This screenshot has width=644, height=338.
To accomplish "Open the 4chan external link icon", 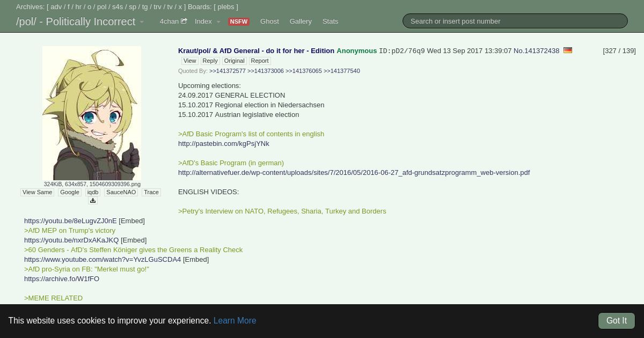I will point(184,21).
